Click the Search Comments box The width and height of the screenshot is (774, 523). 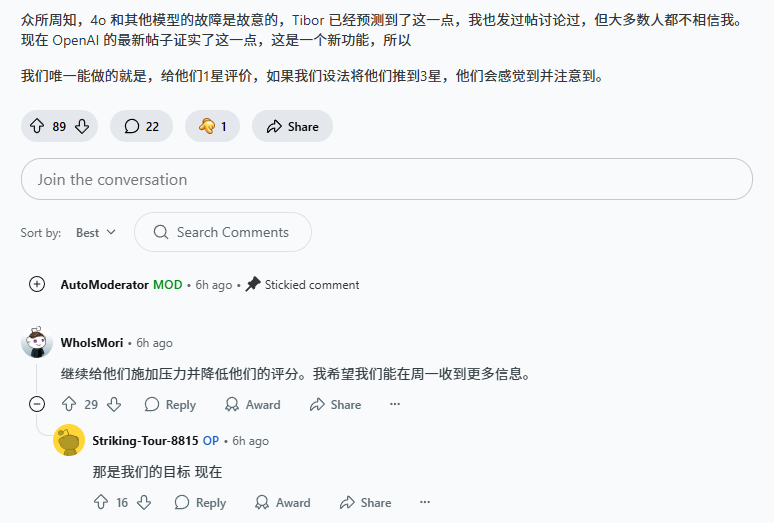(223, 232)
